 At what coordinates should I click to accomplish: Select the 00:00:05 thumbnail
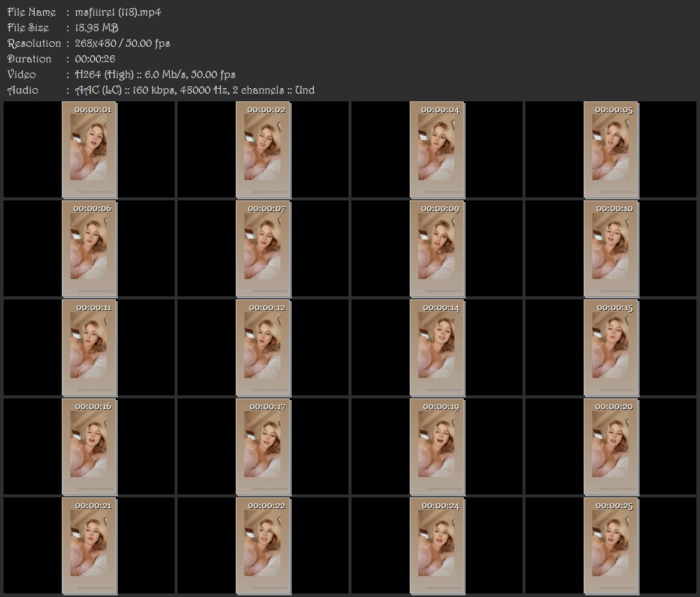(611, 149)
